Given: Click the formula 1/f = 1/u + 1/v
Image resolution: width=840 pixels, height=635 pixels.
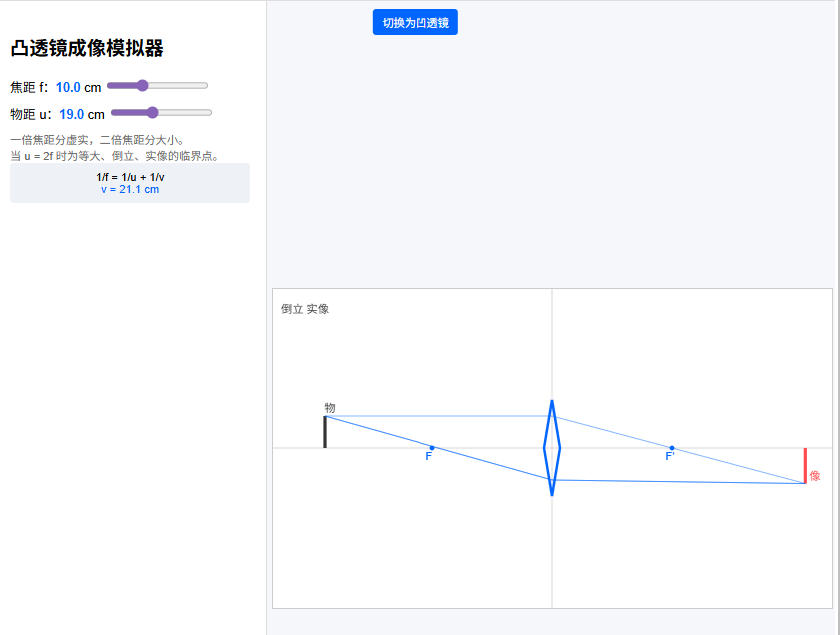Looking at the screenshot, I should click(130, 177).
